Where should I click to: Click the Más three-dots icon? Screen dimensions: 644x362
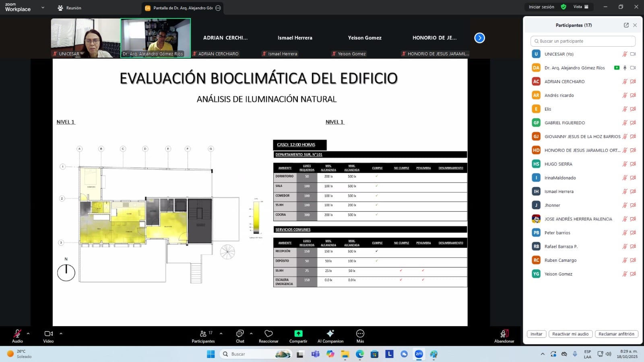(360, 334)
